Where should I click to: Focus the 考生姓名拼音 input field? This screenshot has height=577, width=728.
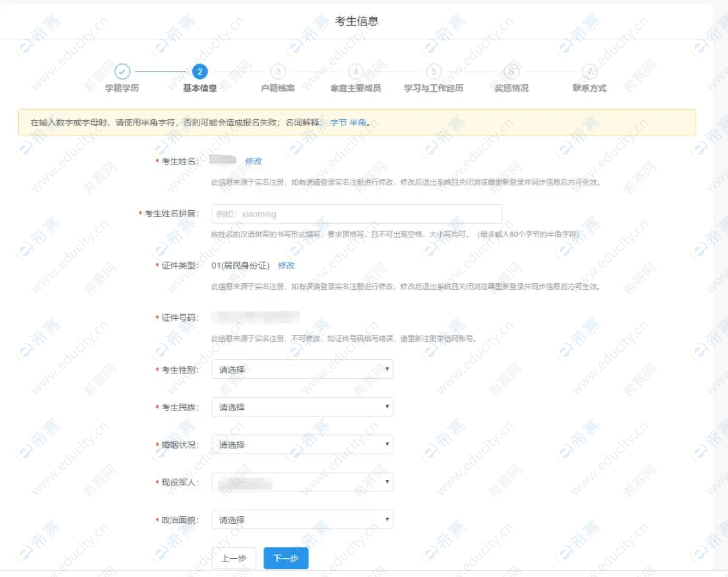[357, 214]
